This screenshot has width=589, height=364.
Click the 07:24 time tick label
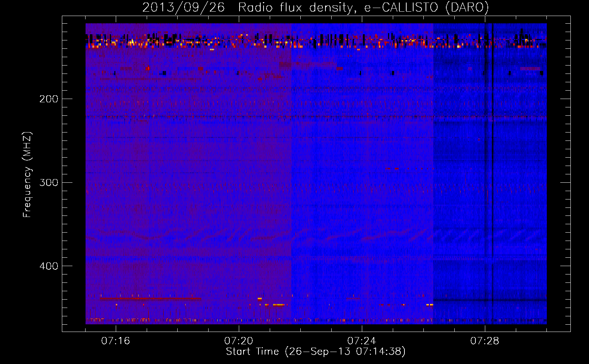(362, 341)
